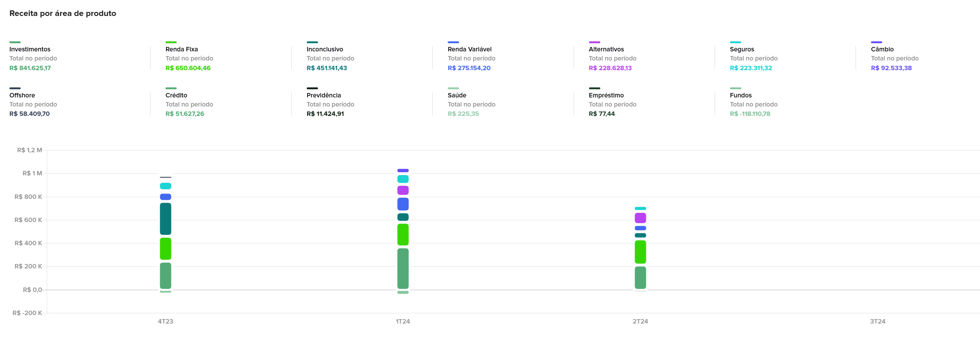
Task: Click the blue Renda Variável segment in 1T24
Action: (x=403, y=204)
